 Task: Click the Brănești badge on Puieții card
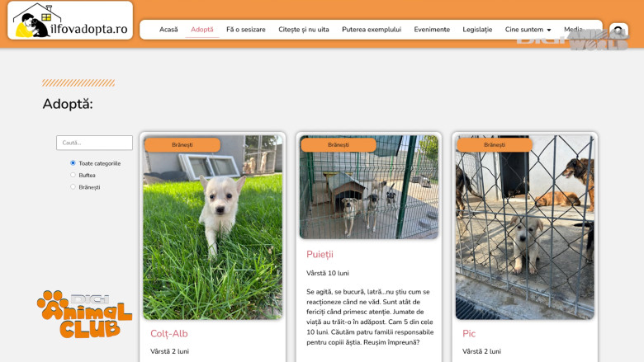point(339,145)
